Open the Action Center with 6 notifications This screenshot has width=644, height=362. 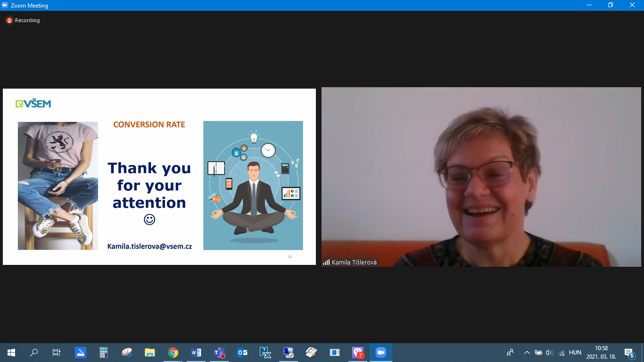point(629,353)
